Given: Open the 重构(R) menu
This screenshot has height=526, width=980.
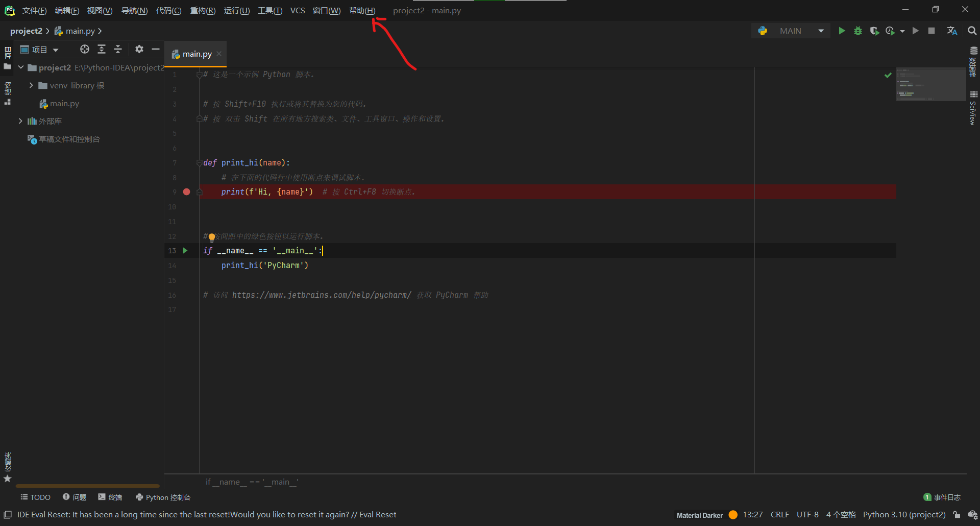Looking at the screenshot, I should pos(203,11).
